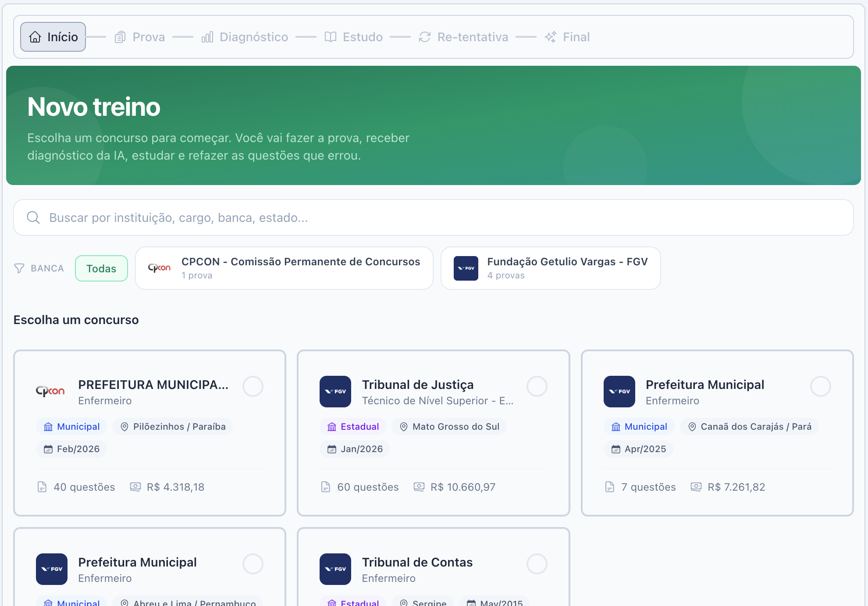Click the FGV logo on Tribunal de Justiça card
Viewport: 868px width, 606px height.
pos(335,392)
